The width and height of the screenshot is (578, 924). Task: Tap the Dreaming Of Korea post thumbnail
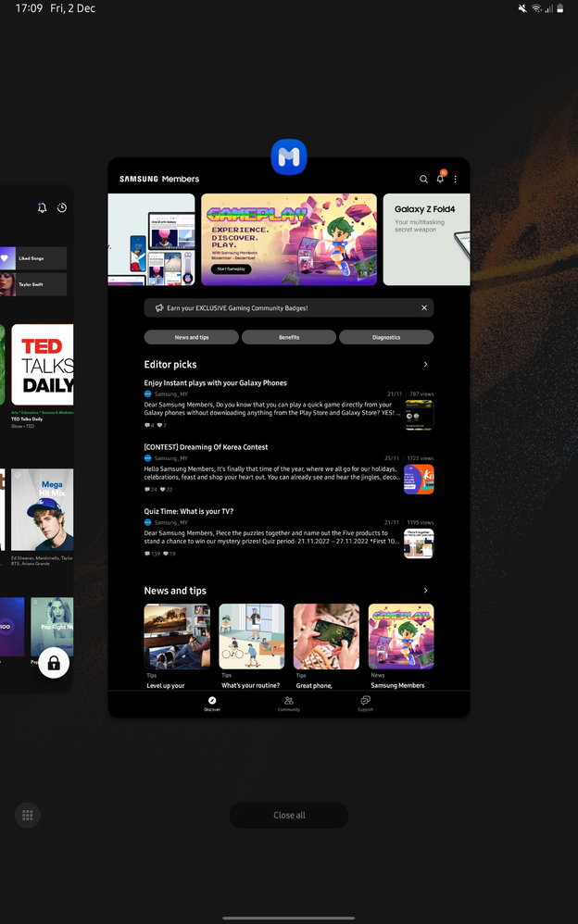tap(419, 479)
